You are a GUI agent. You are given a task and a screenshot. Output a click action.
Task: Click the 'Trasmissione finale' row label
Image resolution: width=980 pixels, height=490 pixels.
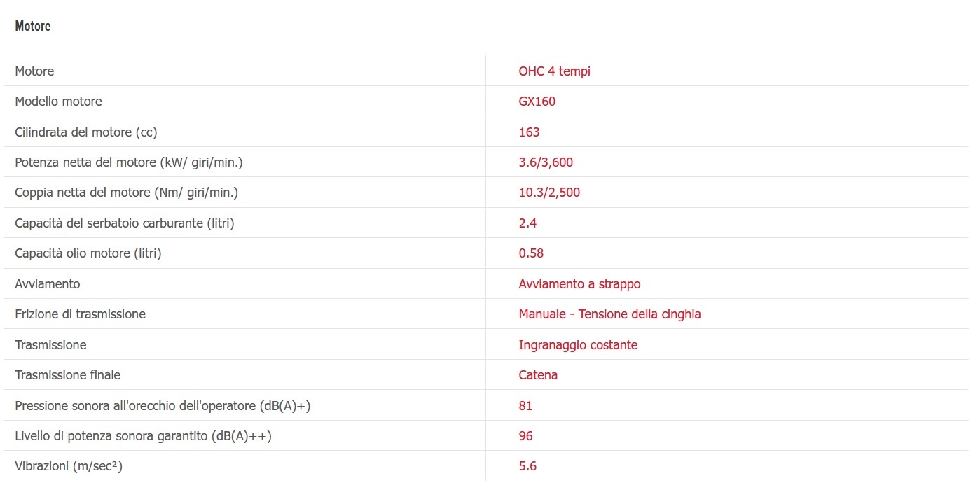67,375
